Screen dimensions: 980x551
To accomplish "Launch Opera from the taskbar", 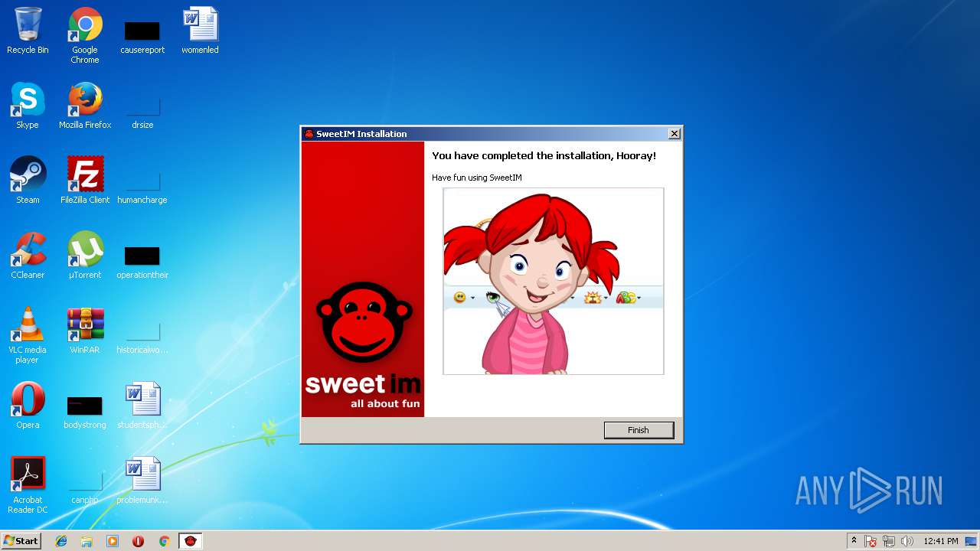I will coord(139,541).
